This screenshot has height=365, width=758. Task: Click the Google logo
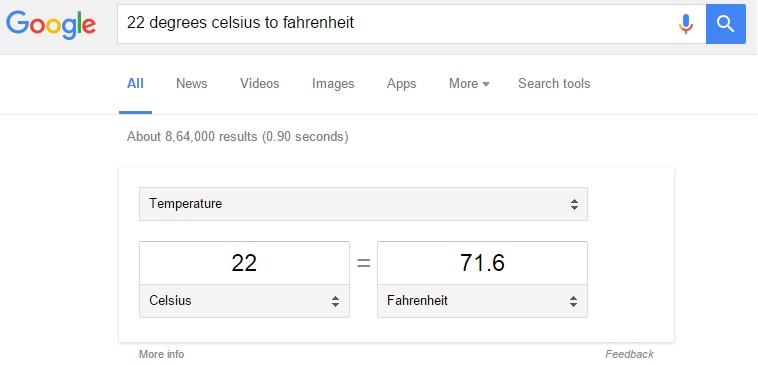[x=51, y=25]
